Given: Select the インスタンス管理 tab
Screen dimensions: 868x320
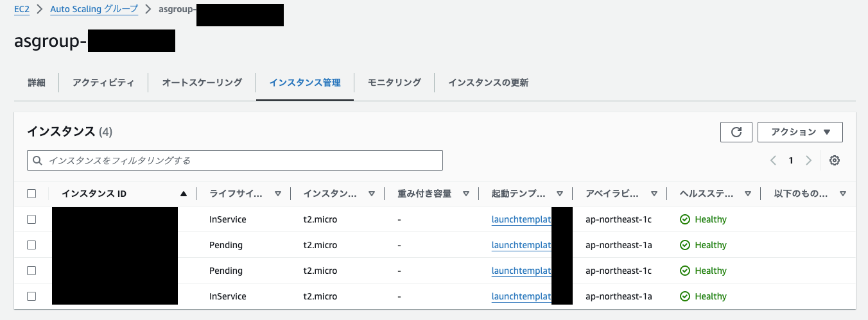Looking at the screenshot, I should 305,83.
